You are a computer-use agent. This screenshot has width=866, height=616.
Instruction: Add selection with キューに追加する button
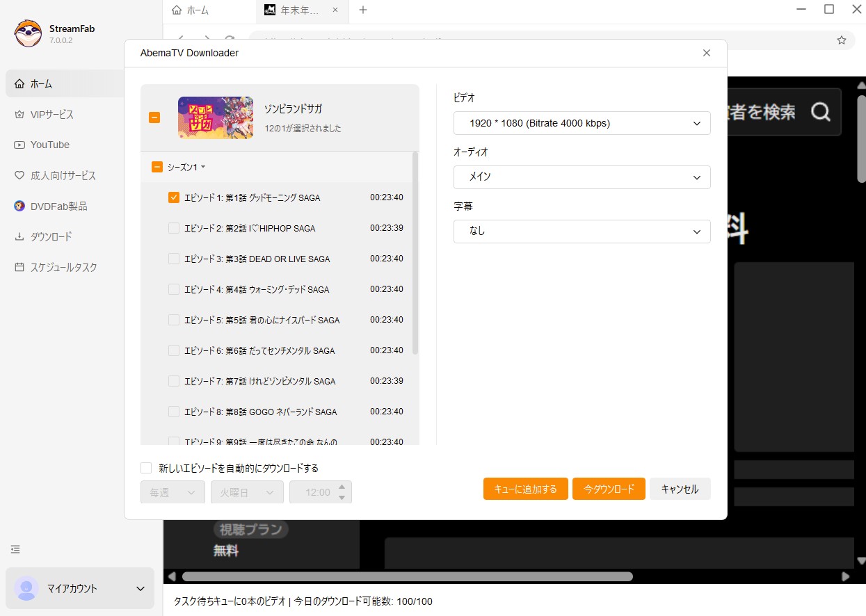coord(525,489)
